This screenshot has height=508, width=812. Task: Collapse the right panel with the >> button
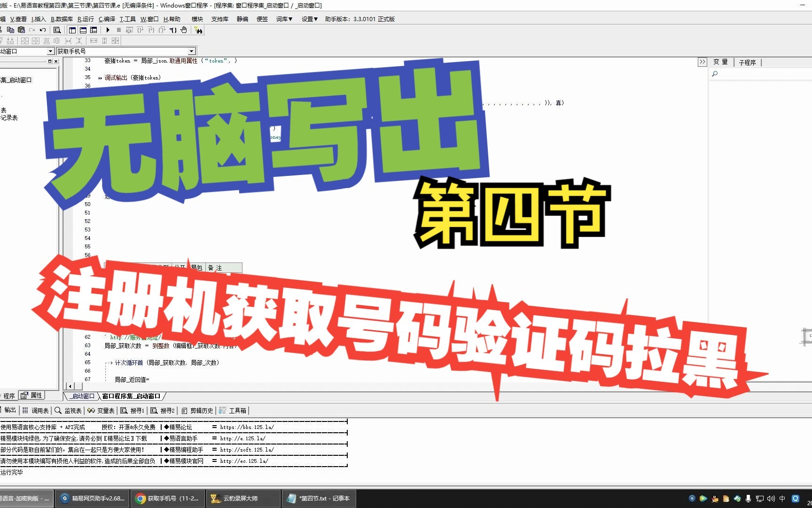pos(702,62)
